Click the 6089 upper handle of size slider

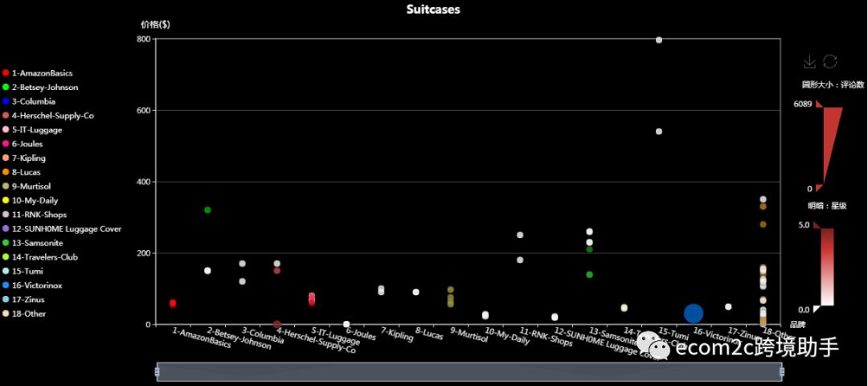[x=819, y=104]
